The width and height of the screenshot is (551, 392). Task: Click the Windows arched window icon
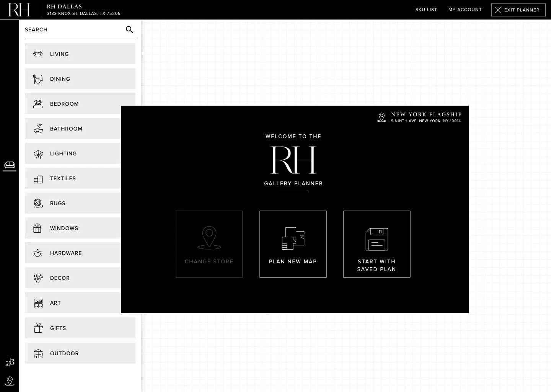[x=37, y=228]
